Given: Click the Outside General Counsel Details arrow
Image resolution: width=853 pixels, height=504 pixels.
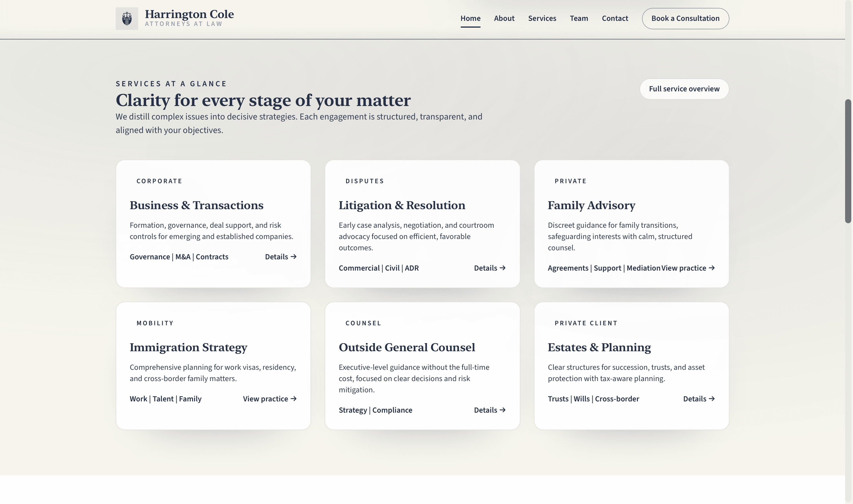Looking at the screenshot, I should [503, 410].
